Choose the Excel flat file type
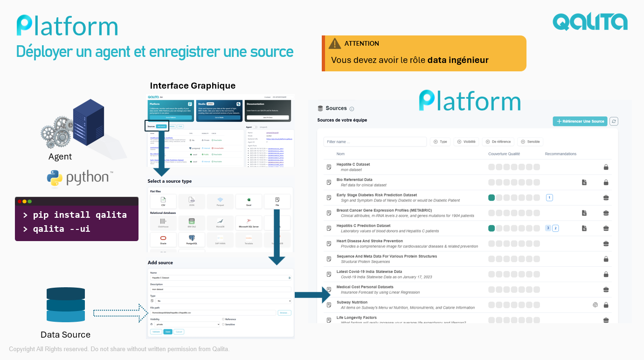 pyautogui.click(x=249, y=201)
